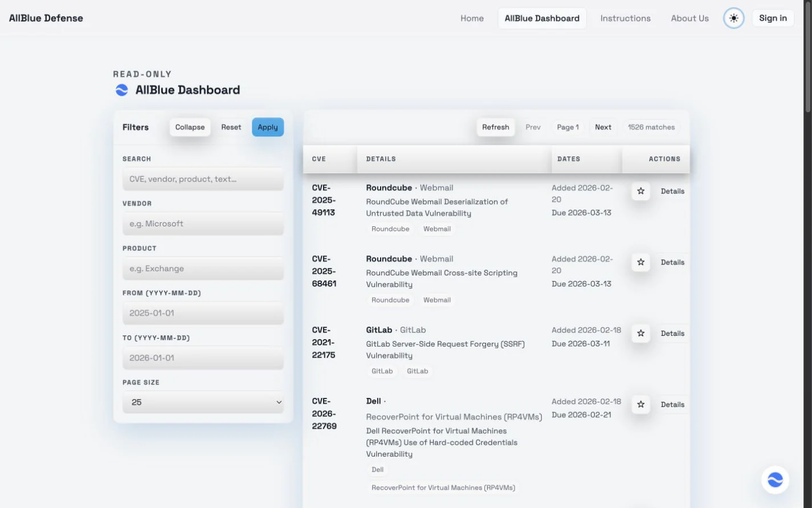This screenshot has height=508, width=812.
Task: Click the Roundcube tag under CVE-2025-49113
Action: [390, 229]
